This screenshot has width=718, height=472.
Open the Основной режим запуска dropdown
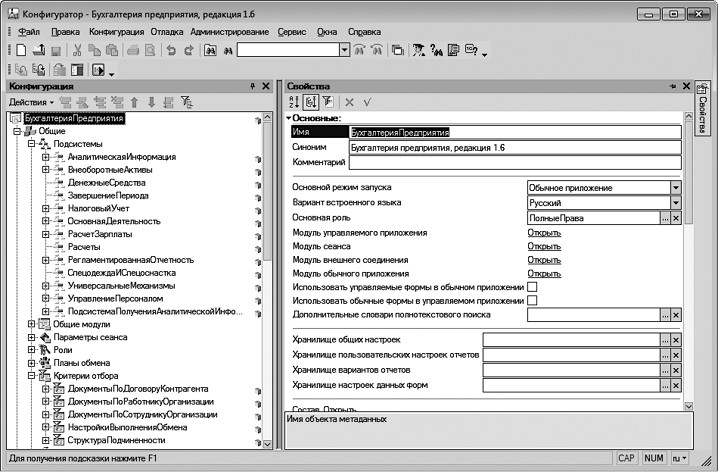click(x=676, y=187)
